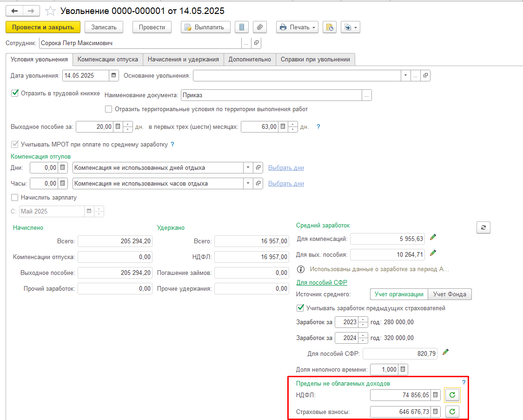
Task: Save the document with Записать
Action: tap(104, 27)
